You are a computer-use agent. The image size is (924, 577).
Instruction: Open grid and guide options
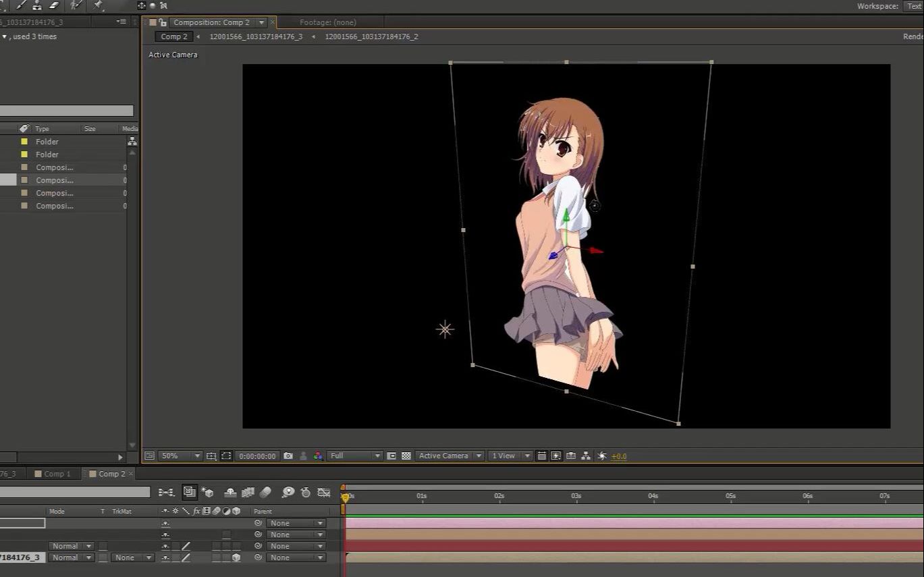(211, 456)
